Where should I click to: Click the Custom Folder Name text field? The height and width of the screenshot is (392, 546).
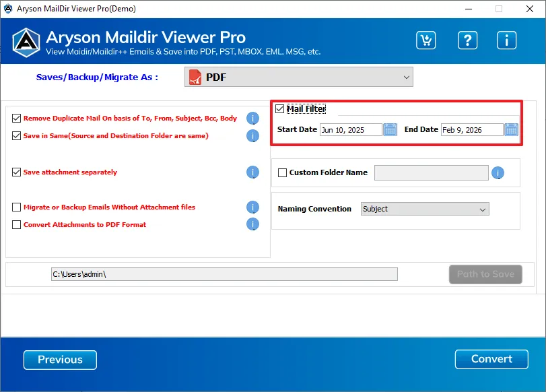click(431, 173)
